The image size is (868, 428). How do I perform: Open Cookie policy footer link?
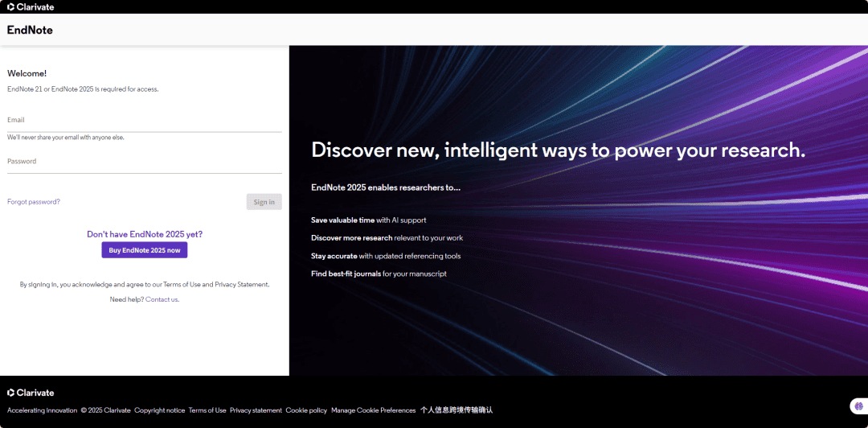pyautogui.click(x=306, y=410)
